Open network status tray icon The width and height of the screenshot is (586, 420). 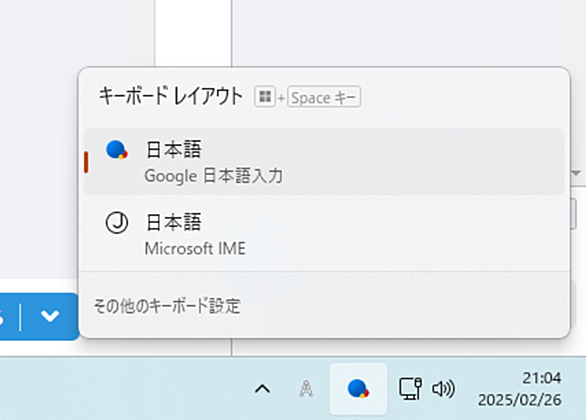pyautogui.click(x=410, y=389)
